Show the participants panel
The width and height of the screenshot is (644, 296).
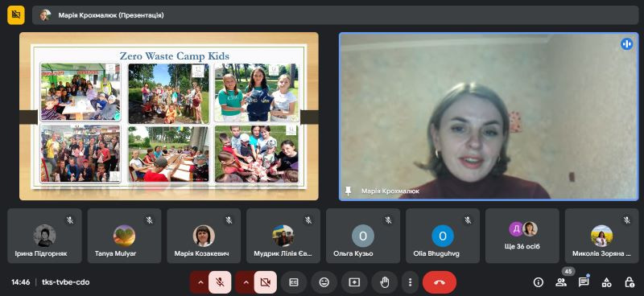tap(561, 282)
